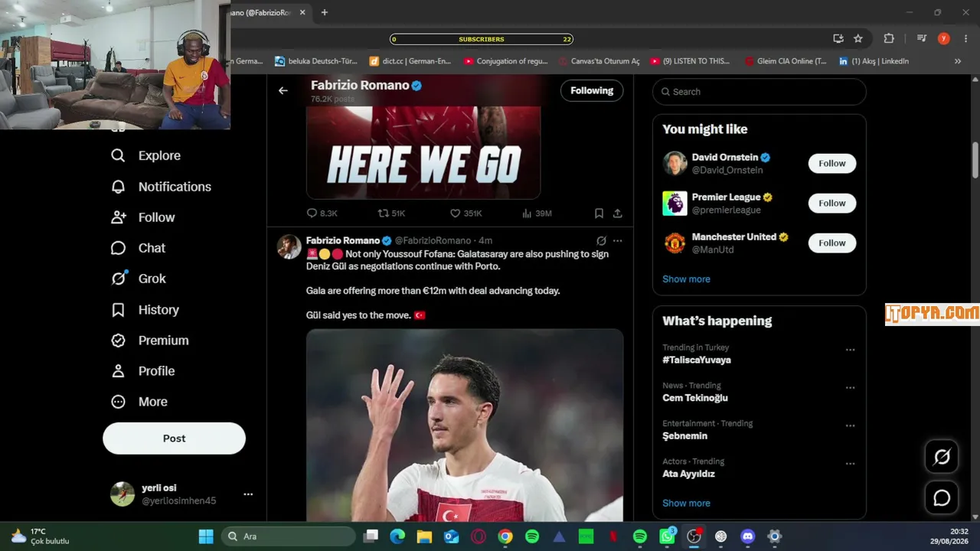Click the back arrow beside Fabrizio Romano
The height and width of the screenshot is (551, 980).
pos(283,90)
